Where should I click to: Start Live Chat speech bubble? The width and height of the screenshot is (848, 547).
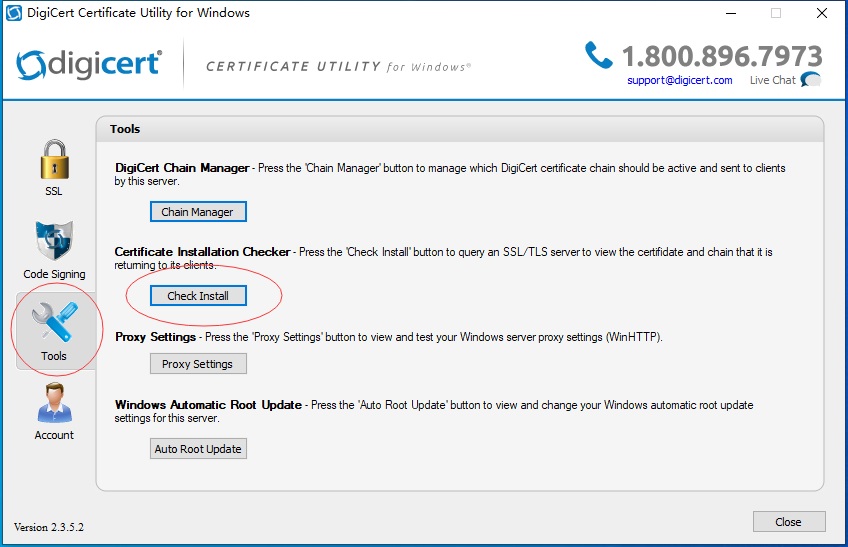coord(811,80)
